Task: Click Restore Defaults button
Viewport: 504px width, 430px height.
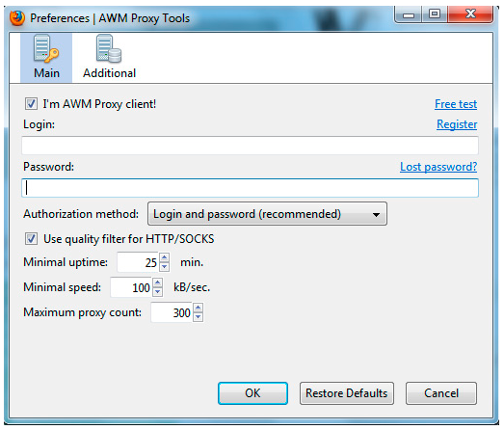Action: pos(347,393)
